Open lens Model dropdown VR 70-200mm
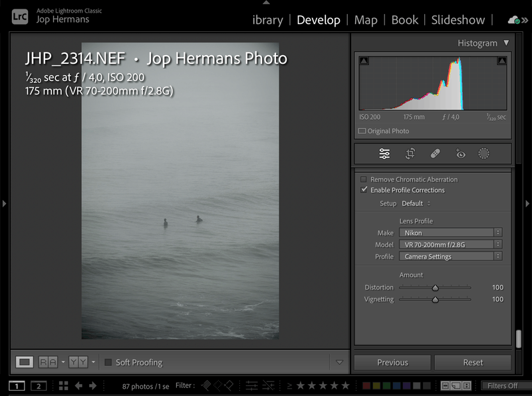Image resolution: width=532 pixels, height=396 pixels. coord(450,245)
